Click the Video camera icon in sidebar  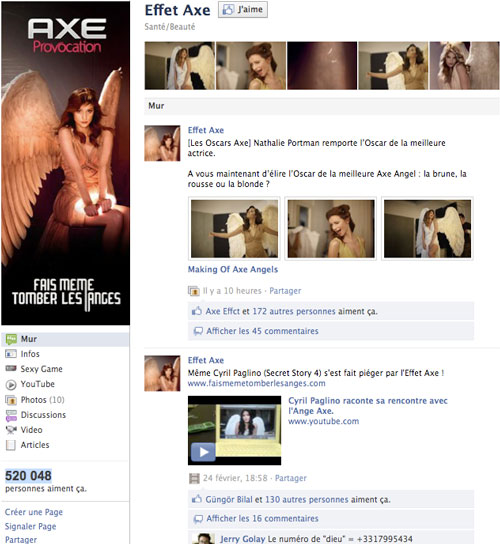pyautogui.click(x=11, y=430)
